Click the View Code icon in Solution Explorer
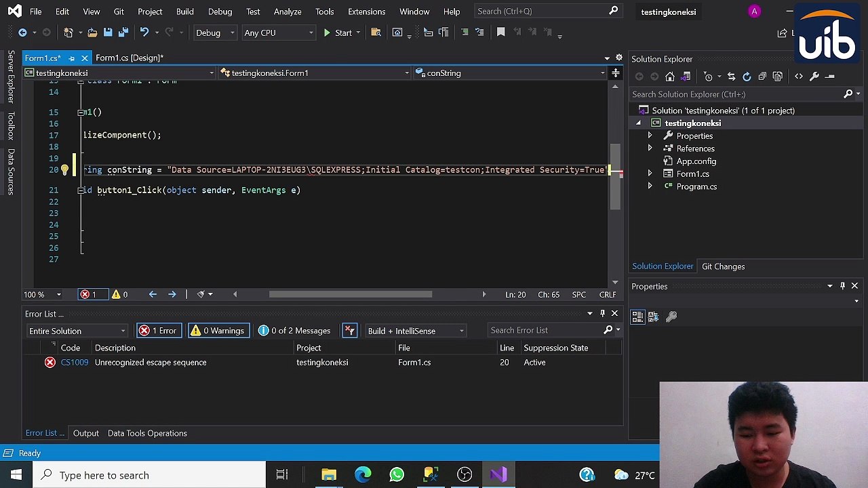 (799, 77)
